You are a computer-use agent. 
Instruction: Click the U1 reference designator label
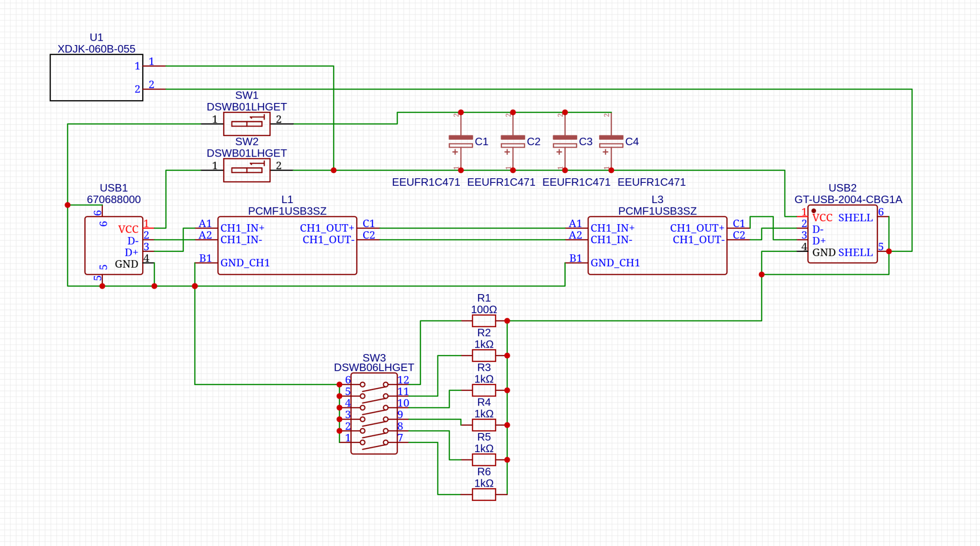(96, 37)
